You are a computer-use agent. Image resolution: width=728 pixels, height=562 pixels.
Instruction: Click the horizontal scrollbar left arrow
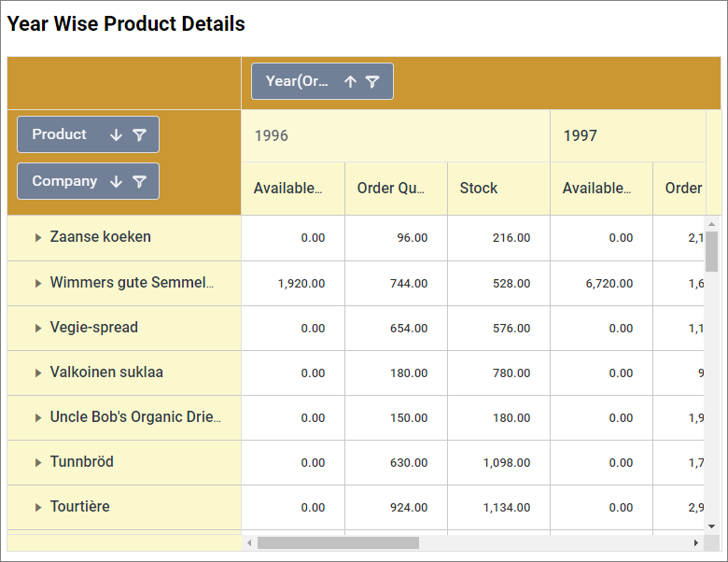click(249, 542)
